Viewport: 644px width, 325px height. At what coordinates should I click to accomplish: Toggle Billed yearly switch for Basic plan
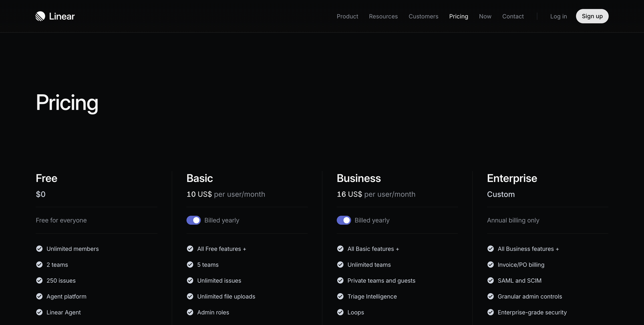click(194, 220)
